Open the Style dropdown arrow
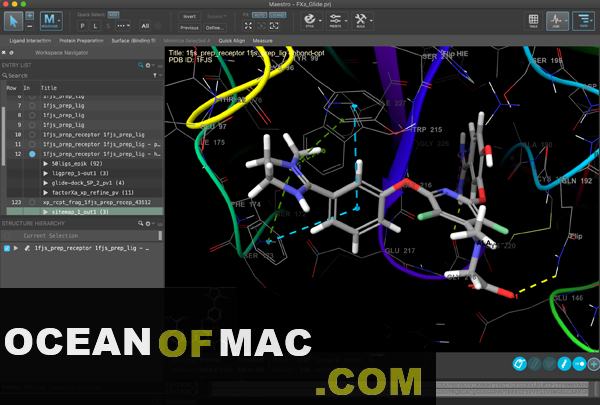 320,20
